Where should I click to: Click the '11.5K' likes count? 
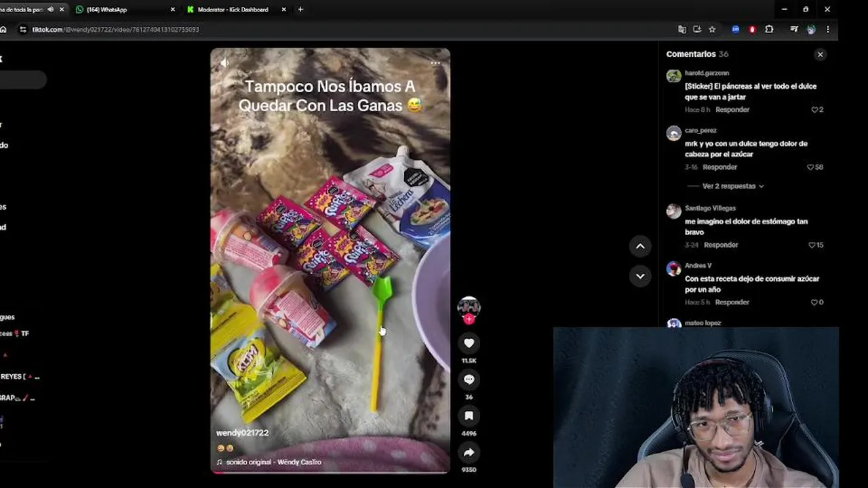pos(469,361)
